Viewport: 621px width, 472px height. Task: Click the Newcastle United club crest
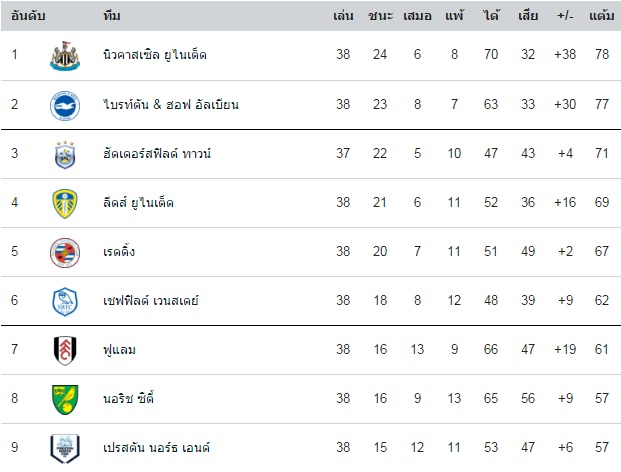click(x=66, y=54)
